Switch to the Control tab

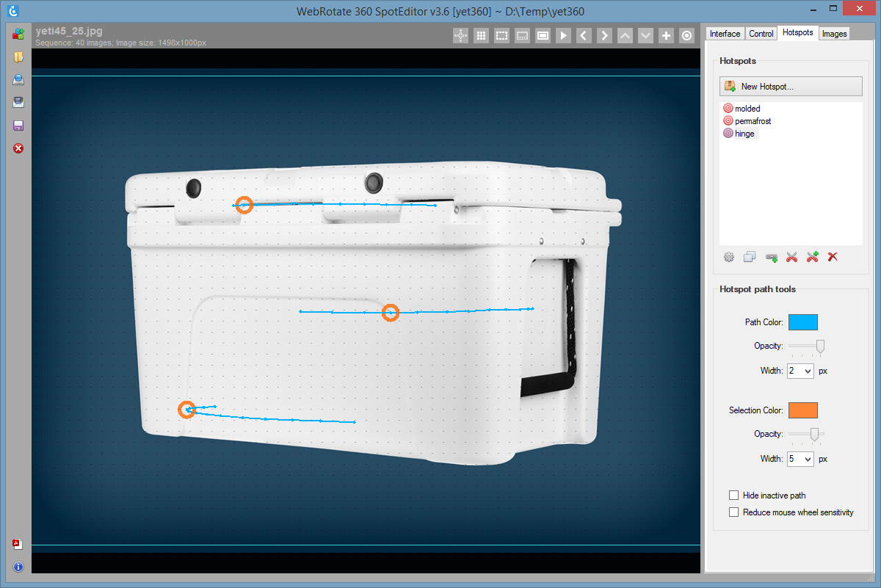[x=761, y=34]
